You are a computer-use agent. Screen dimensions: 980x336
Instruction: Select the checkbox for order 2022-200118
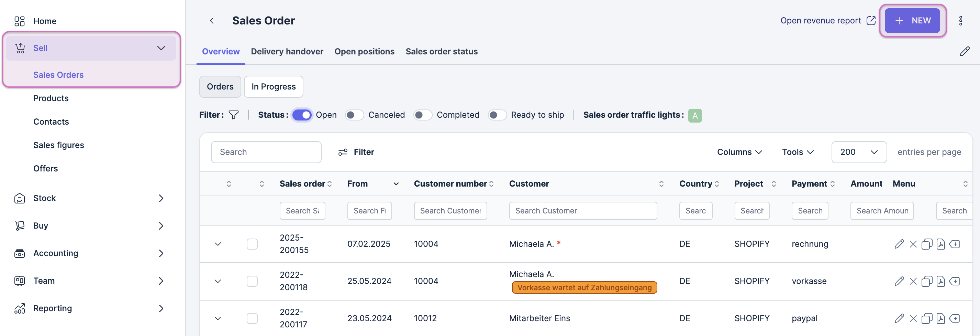[x=252, y=281]
